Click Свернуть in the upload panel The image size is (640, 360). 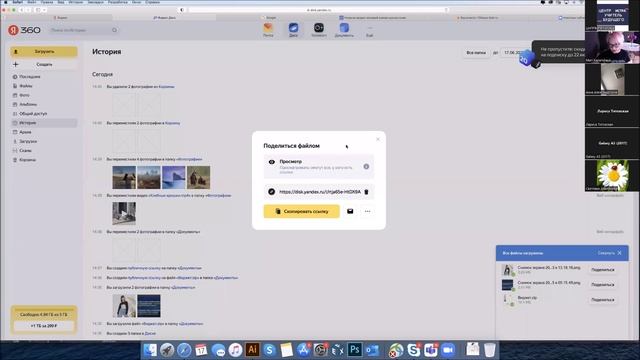(x=606, y=253)
